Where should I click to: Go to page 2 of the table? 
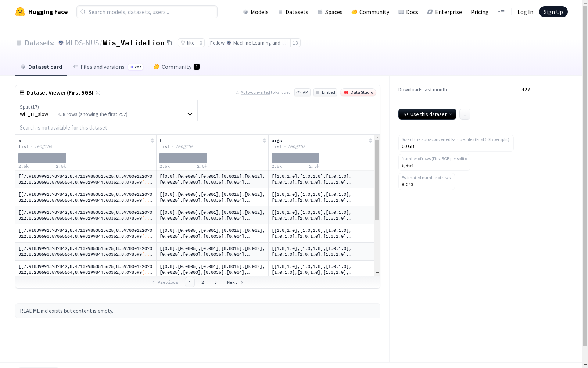pyautogui.click(x=202, y=282)
